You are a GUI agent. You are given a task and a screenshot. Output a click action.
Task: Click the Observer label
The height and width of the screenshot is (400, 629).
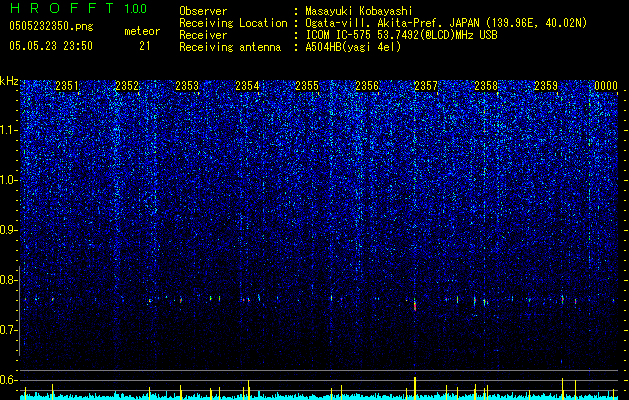203,11
